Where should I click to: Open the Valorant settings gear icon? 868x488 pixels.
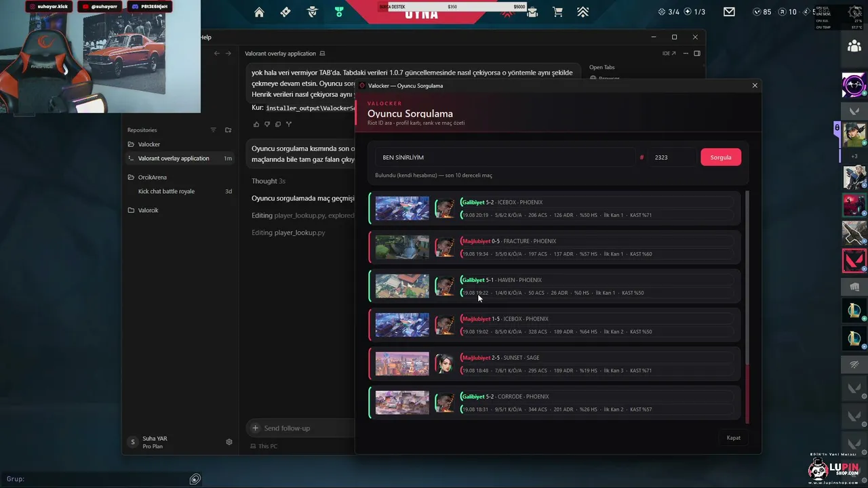pyautogui.click(x=854, y=12)
